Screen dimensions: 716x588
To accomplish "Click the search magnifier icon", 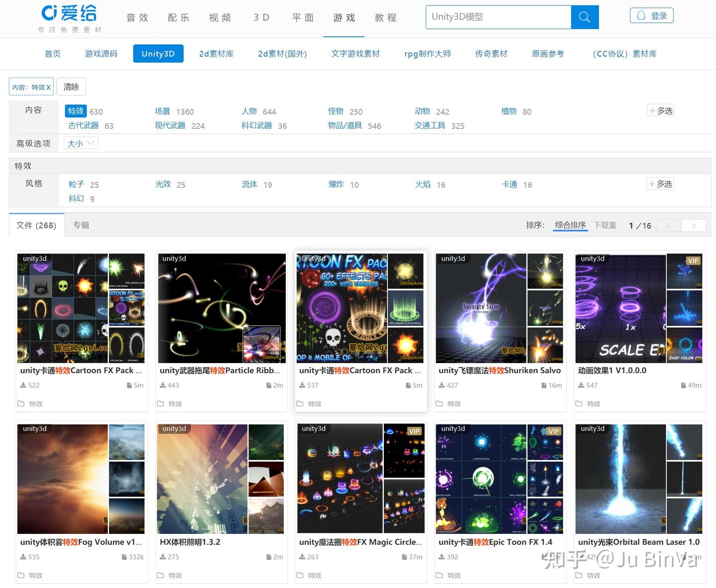I will pyautogui.click(x=584, y=17).
